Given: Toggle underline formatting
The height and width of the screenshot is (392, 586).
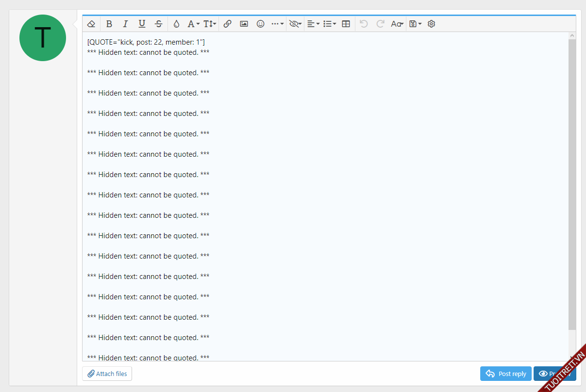Looking at the screenshot, I should tap(142, 24).
